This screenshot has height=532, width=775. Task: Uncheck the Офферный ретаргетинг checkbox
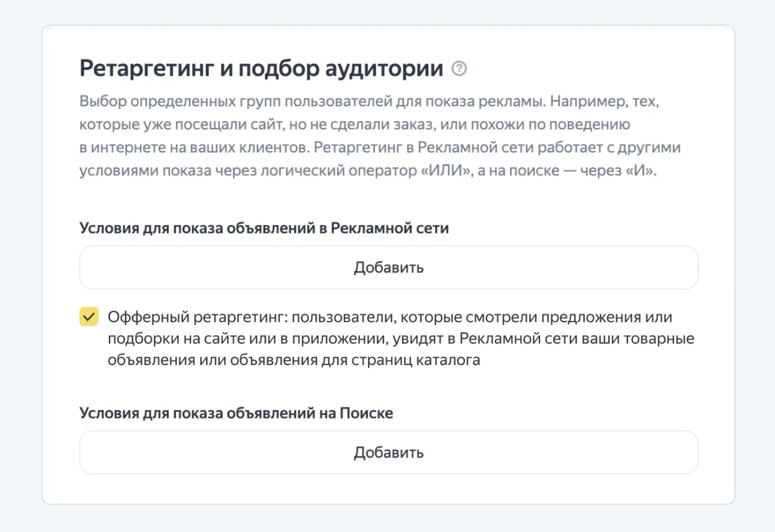[x=89, y=317]
